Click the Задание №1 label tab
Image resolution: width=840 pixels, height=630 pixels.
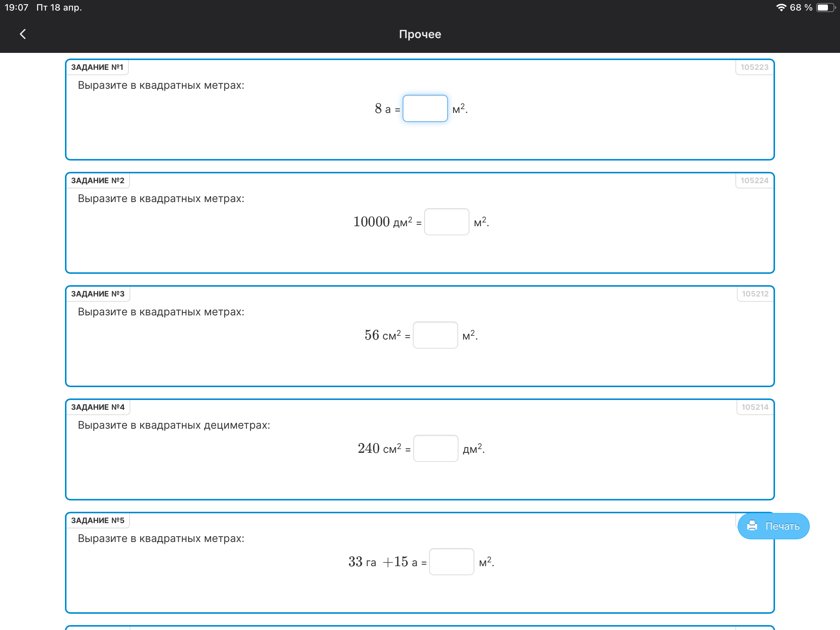point(97,67)
